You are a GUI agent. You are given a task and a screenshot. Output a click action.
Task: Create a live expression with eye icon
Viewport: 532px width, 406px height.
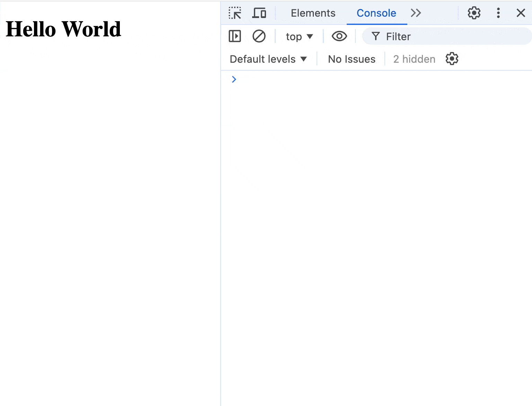pos(339,36)
